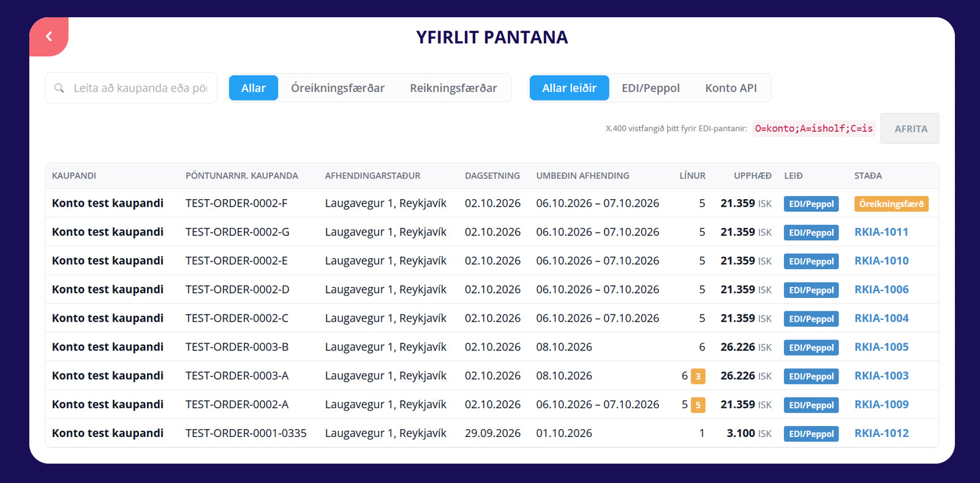The image size is (980, 483).
Task: Go back with the red chevron button
Action: [49, 37]
